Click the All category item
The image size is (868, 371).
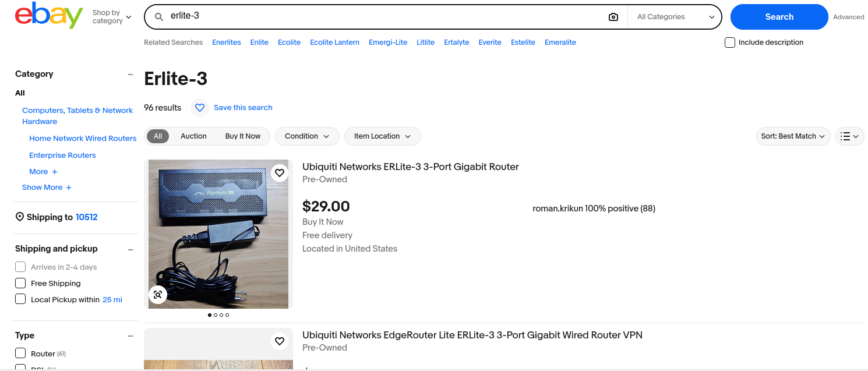pyautogui.click(x=20, y=93)
